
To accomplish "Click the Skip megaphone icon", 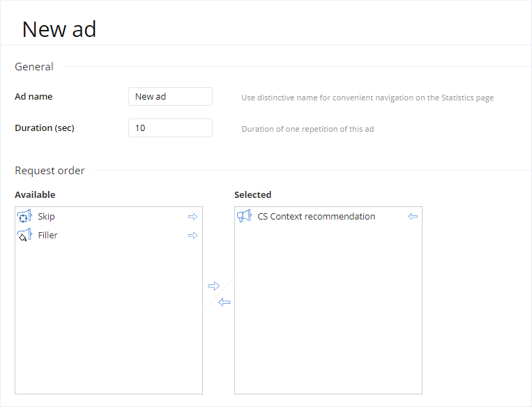I will click(x=25, y=216).
